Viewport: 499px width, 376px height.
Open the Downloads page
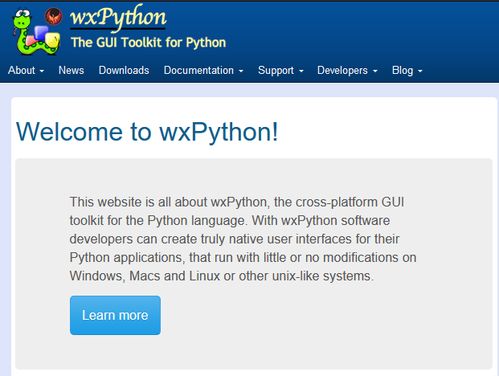[x=124, y=70]
